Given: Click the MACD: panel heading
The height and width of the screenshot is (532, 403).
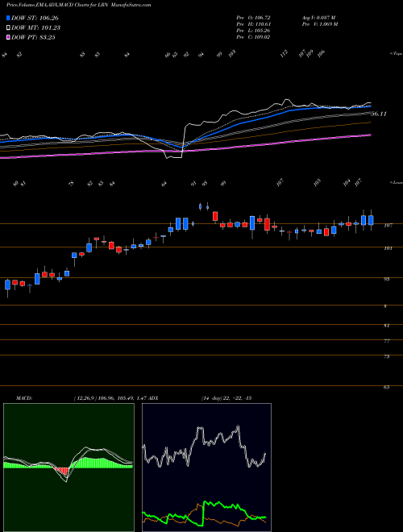Looking at the screenshot, I should coord(24,398).
